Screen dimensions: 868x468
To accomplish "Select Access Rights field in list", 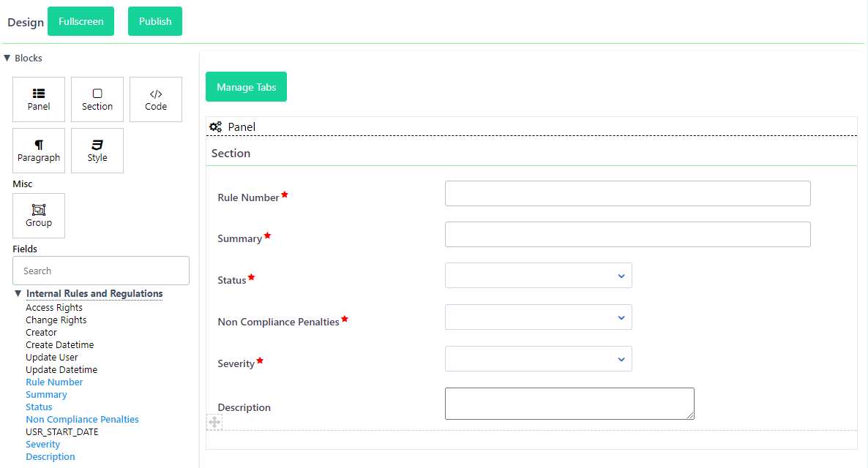I will pos(54,308).
